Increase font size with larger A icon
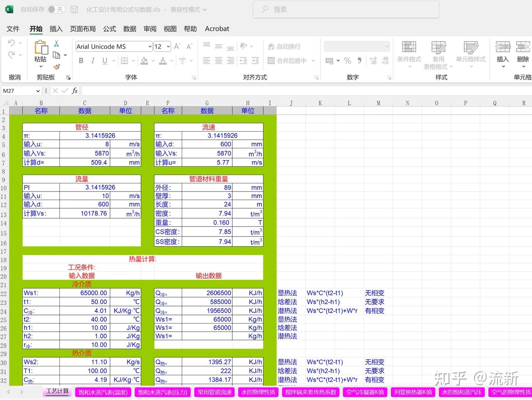The image size is (532, 400). pos(177,47)
